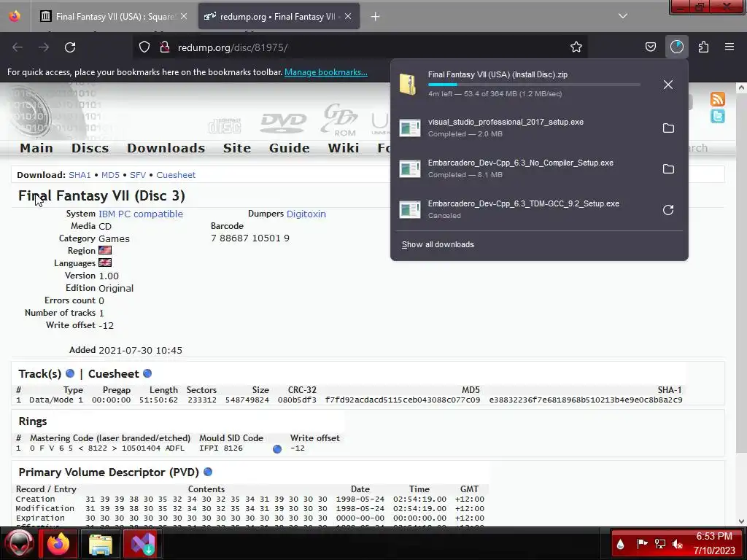747x560 pixels.
Task: Retry canceled Embarcadero TDM-GCC download
Action: point(668,210)
